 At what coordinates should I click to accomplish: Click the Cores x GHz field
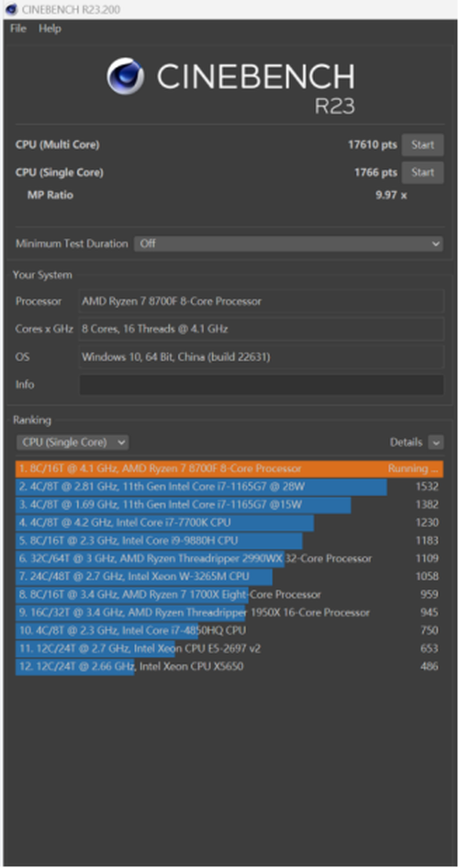tap(262, 329)
